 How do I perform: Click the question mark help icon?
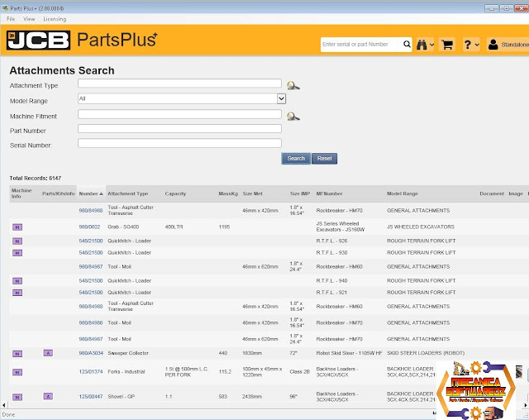(468, 45)
